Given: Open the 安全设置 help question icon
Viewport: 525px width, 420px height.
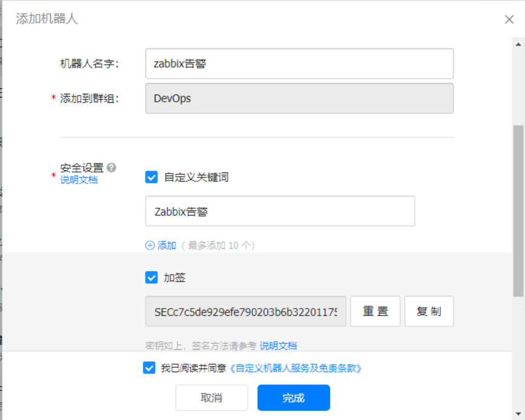Looking at the screenshot, I should coord(111,167).
